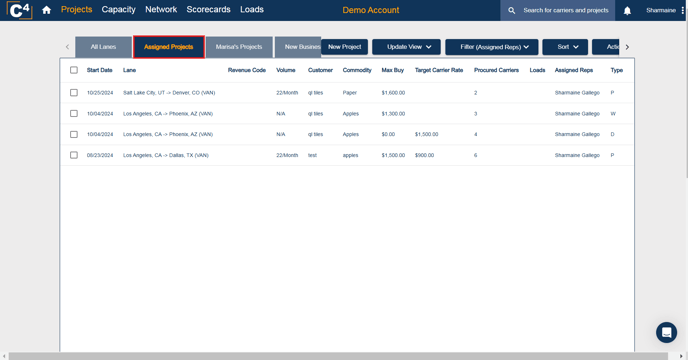Open the Scorecards menu

click(x=208, y=10)
